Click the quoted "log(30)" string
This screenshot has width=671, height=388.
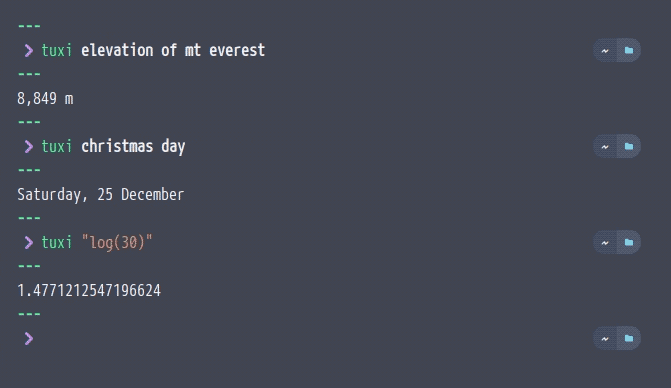point(117,243)
